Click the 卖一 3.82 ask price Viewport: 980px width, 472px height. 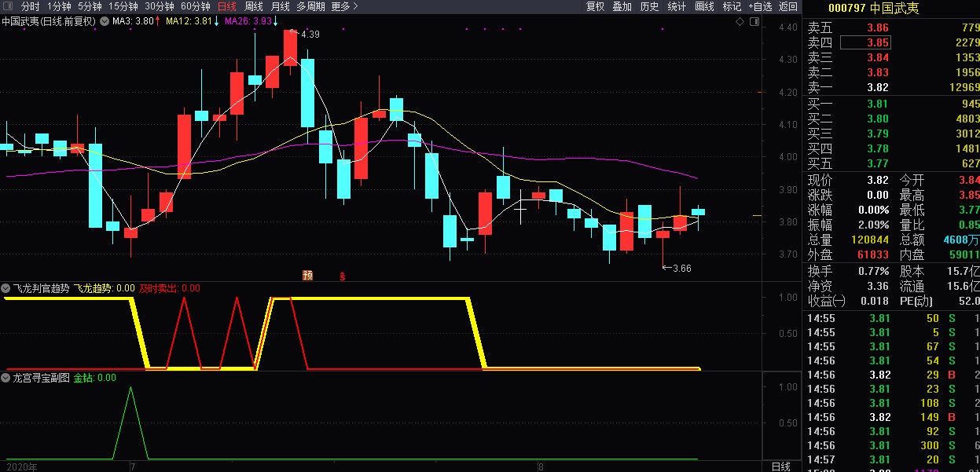click(878, 87)
